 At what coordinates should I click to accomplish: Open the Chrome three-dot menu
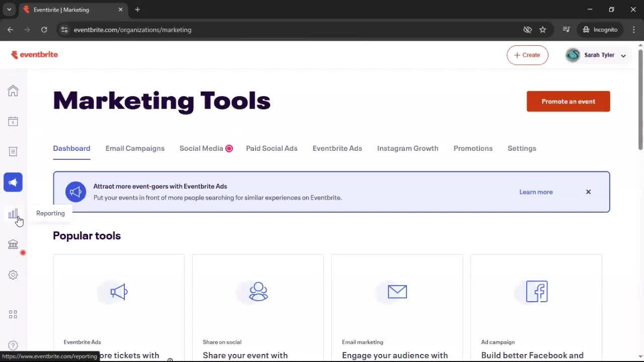click(633, 30)
